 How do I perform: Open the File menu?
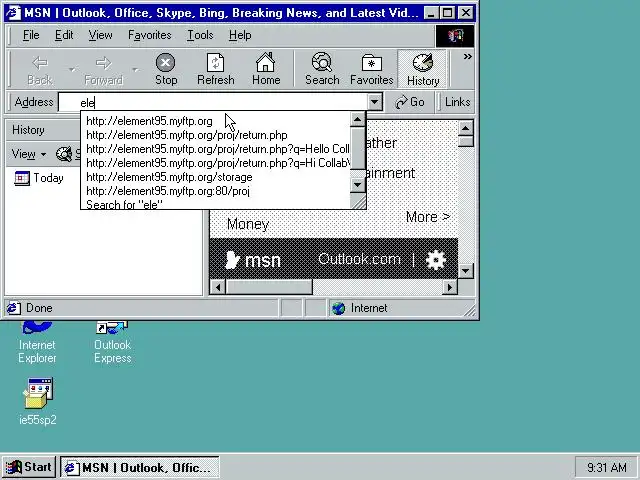(x=31, y=36)
